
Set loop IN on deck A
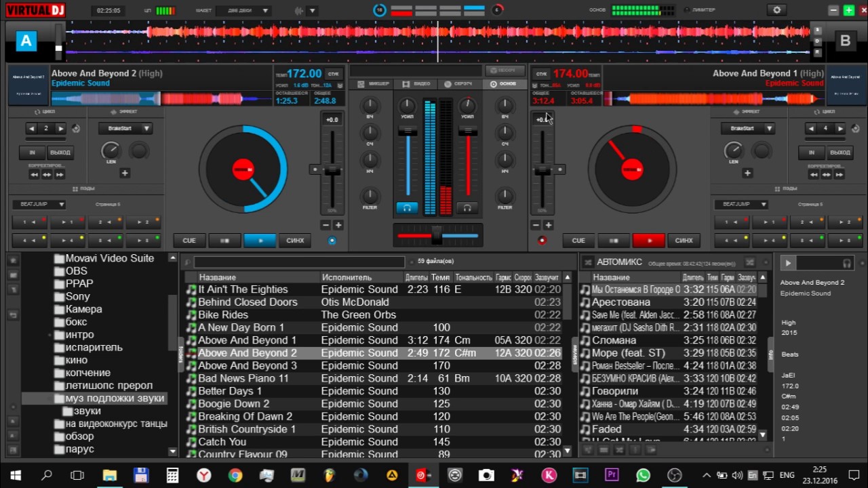(32, 152)
